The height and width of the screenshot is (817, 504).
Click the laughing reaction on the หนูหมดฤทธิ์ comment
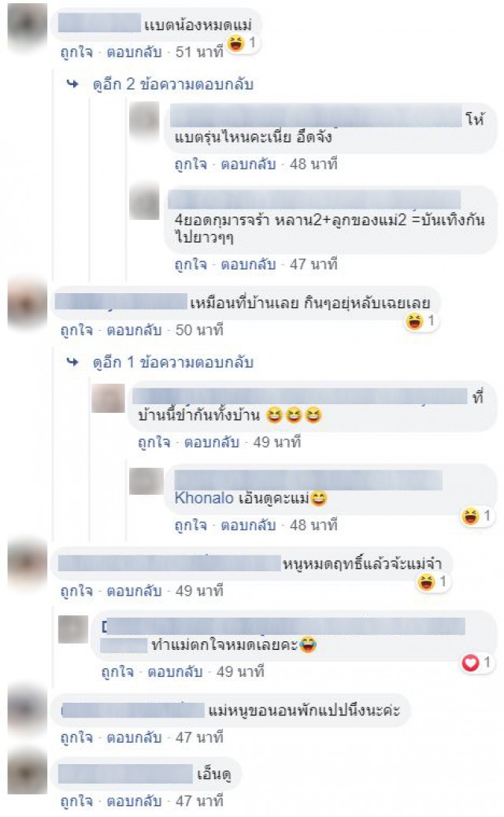pos(426,581)
